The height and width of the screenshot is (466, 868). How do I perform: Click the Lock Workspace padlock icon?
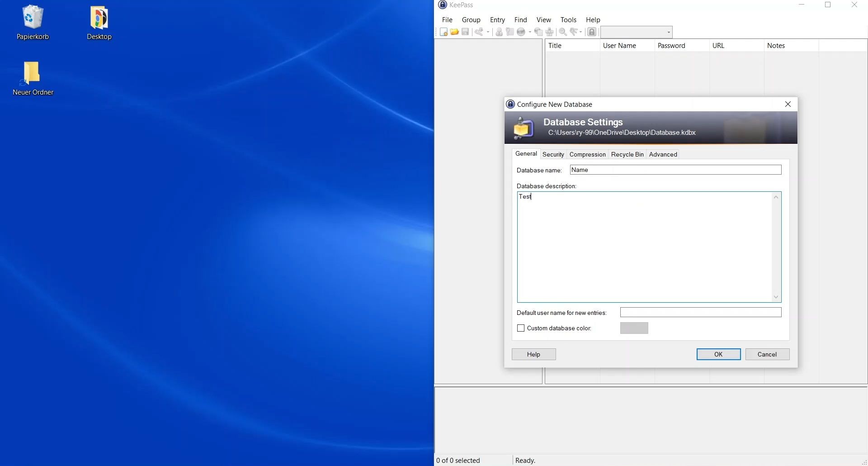tap(592, 32)
